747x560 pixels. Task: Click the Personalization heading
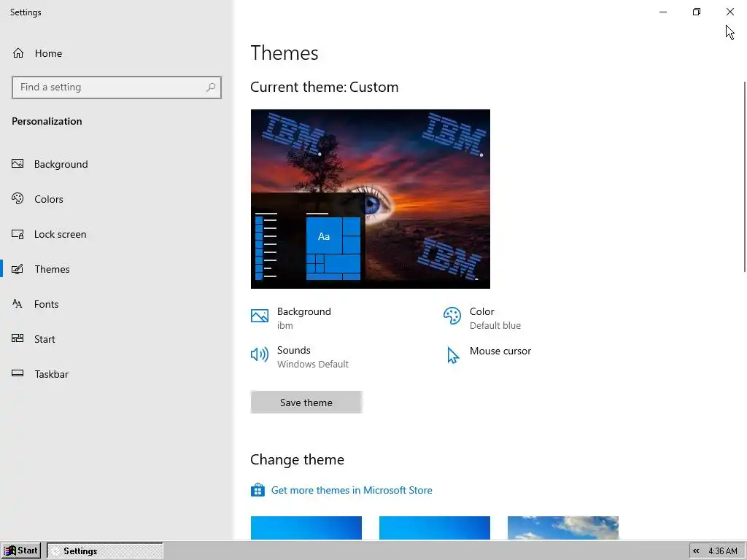(x=47, y=121)
